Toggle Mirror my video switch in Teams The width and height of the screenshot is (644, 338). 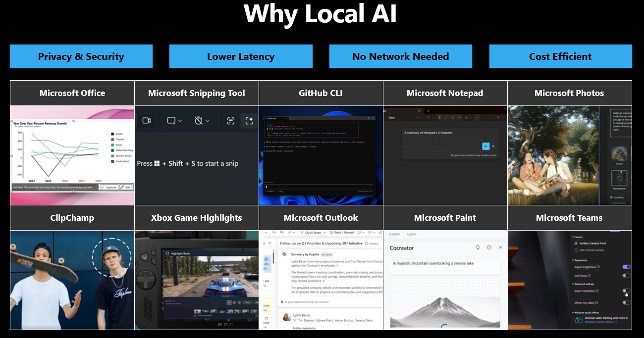click(x=626, y=302)
